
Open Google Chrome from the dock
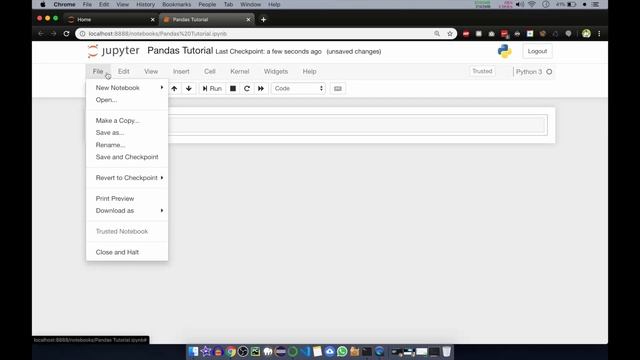pos(231,351)
